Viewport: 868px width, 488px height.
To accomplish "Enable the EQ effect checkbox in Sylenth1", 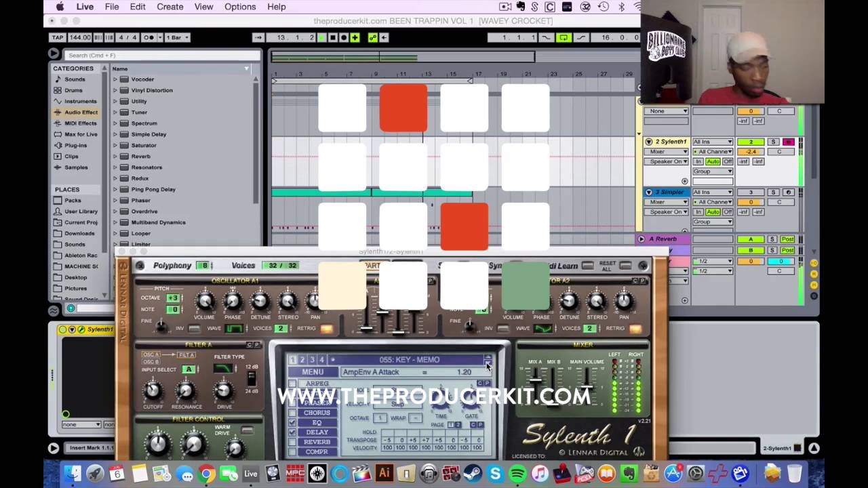I will click(x=292, y=422).
